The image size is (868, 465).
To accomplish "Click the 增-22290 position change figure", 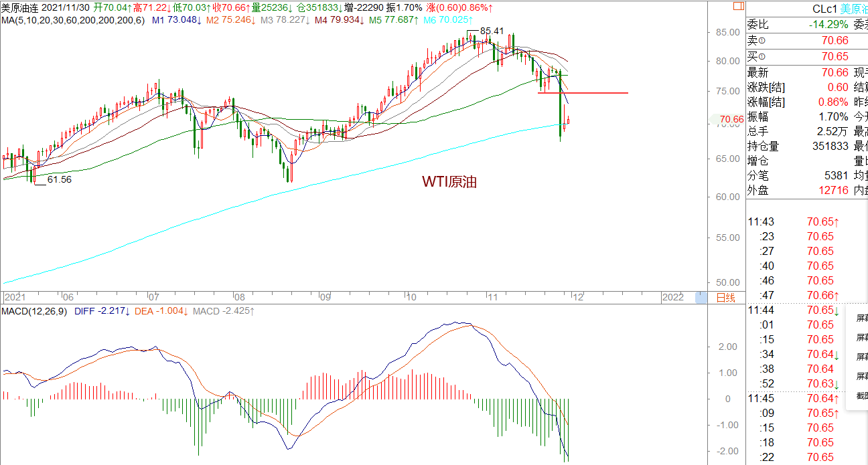I will pos(365,7).
